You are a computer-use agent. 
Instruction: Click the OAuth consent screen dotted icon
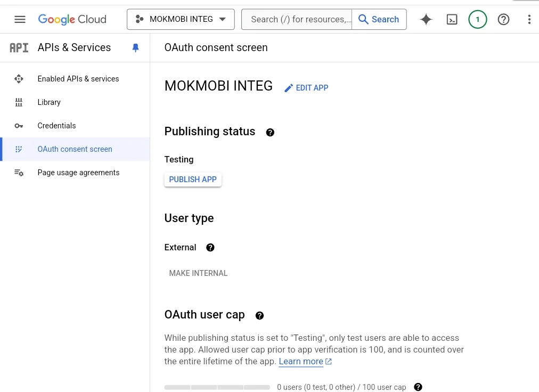19,149
